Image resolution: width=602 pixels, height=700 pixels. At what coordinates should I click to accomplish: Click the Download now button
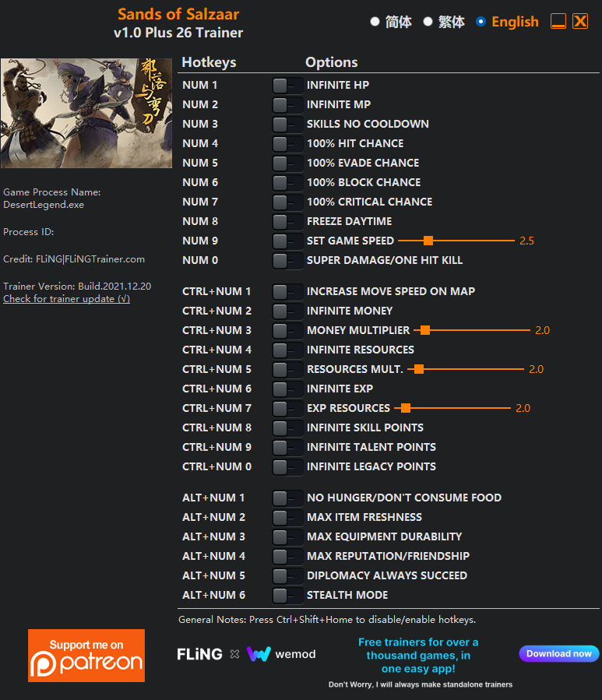click(558, 653)
